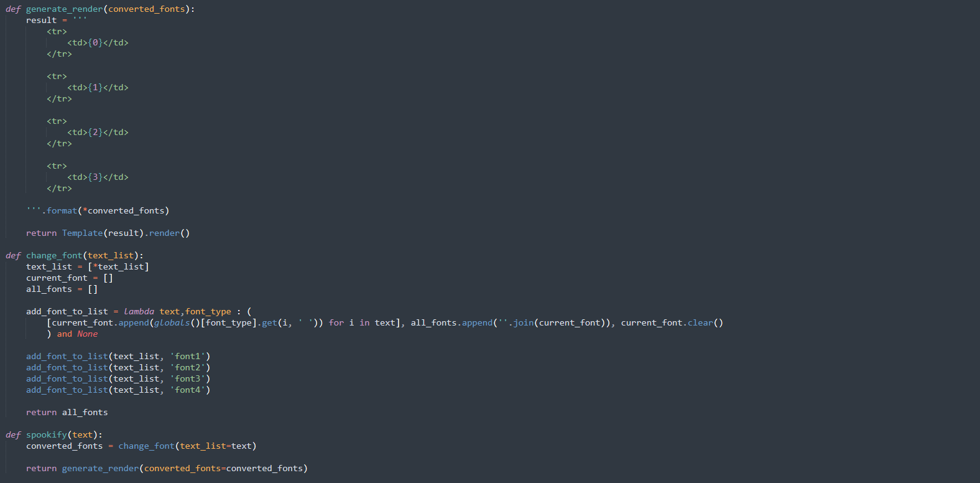Click the <td>{1}</td> line
This screenshot has width=980, height=483.
pos(98,87)
